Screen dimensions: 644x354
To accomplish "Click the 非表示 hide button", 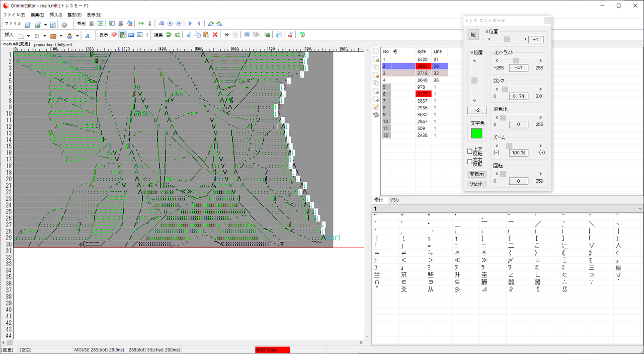I will (477, 174).
